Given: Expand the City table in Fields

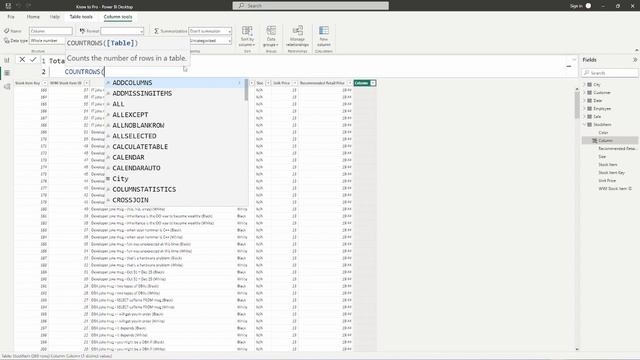Looking at the screenshot, I should [584, 84].
